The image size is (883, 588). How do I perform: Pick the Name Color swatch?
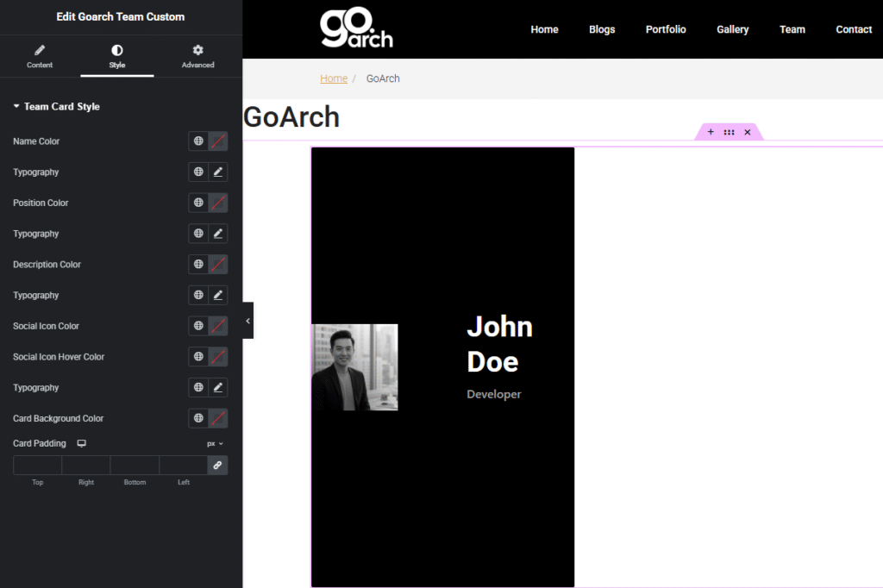pos(218,141)
